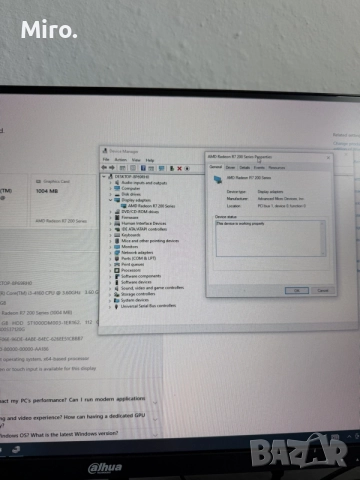Click the Universal Serial Bus controllers icon
The image size is (360, 480).
point(116,306)
